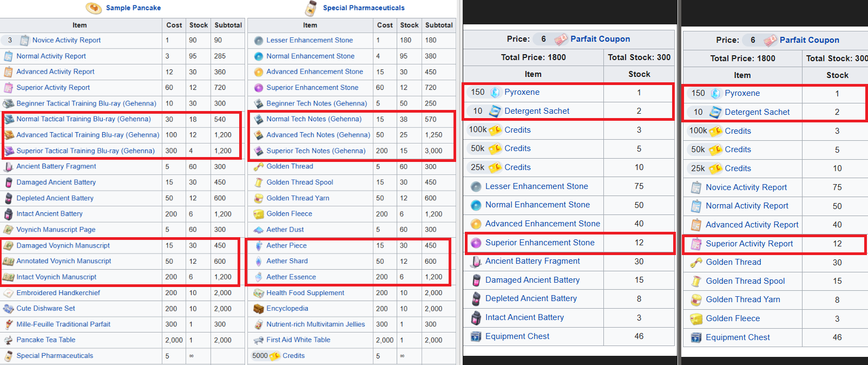The image size is (868, 365).
Task: Click the Detergent Sachet icon in right coupon table
Action: tap(715, 112)
